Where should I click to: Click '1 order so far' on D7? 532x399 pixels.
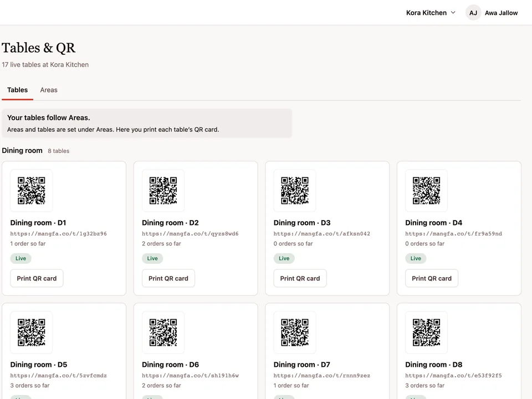291,386
